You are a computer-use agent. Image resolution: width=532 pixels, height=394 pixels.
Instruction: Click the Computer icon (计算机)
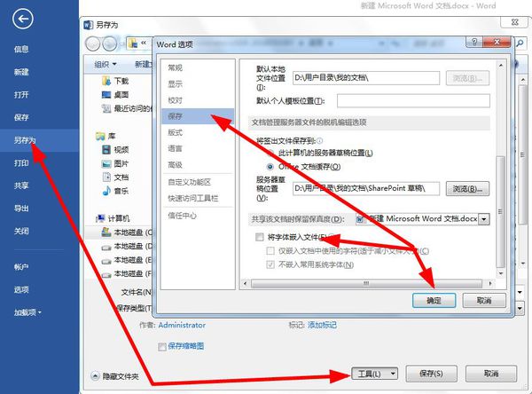pyautogui.click(x=100, y=218)
